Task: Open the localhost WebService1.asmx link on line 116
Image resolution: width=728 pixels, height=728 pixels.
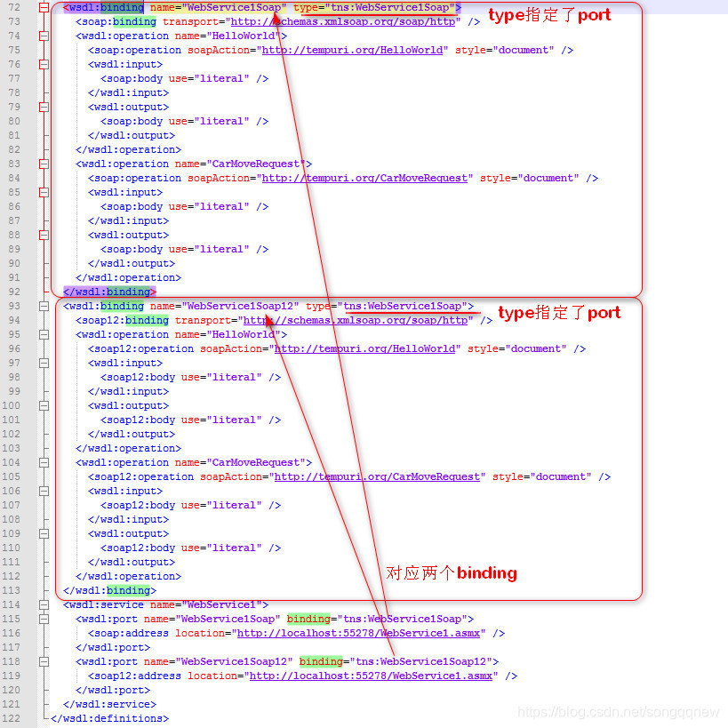Action: pyautogui.click(x=358, y=633)
